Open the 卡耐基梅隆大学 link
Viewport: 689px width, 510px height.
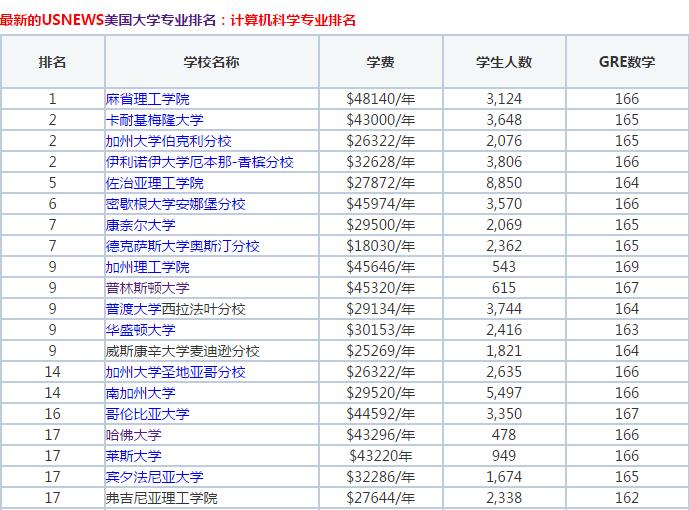pos(154,120)
